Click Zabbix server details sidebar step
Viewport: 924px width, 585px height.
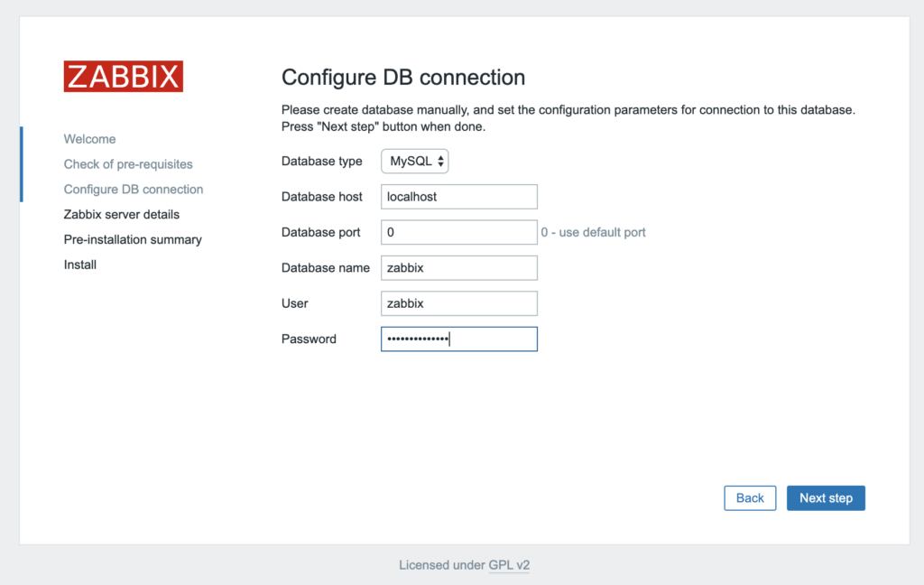point(121,215)
